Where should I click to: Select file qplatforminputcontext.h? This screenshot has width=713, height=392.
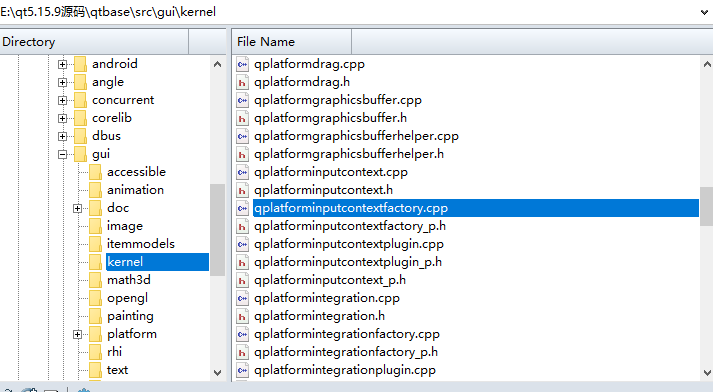pyautogui.click(x=323, y=190)
